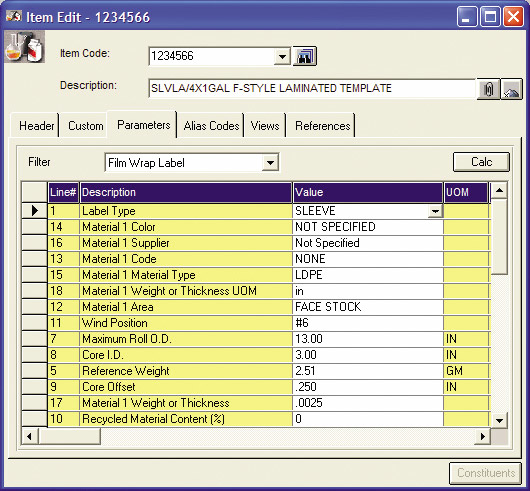The height and width of the screenshot is (491, 530).
Task: Click the Description text field
Action: click(x=312, y=89)
